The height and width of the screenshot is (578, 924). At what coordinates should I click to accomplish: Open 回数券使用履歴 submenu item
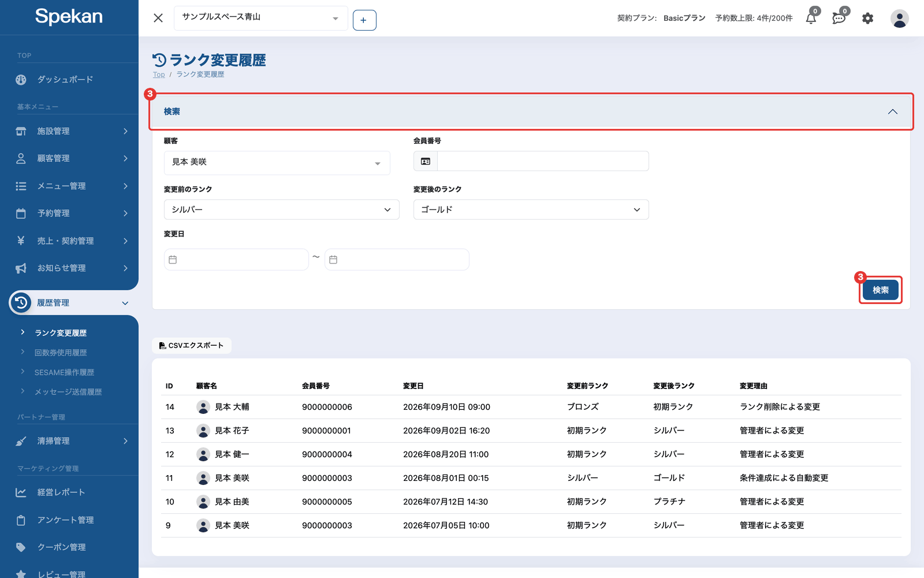point(61,353)
